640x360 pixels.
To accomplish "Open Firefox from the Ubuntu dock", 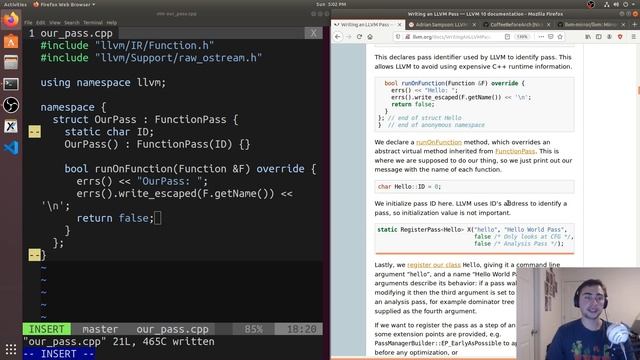I will pyautogui.click(x=11, y=20).
